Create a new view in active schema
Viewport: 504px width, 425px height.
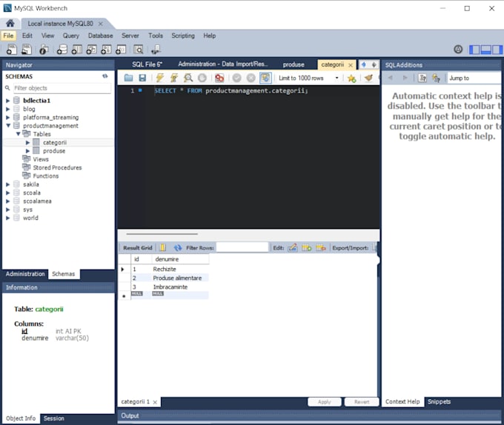coord(91,50)
